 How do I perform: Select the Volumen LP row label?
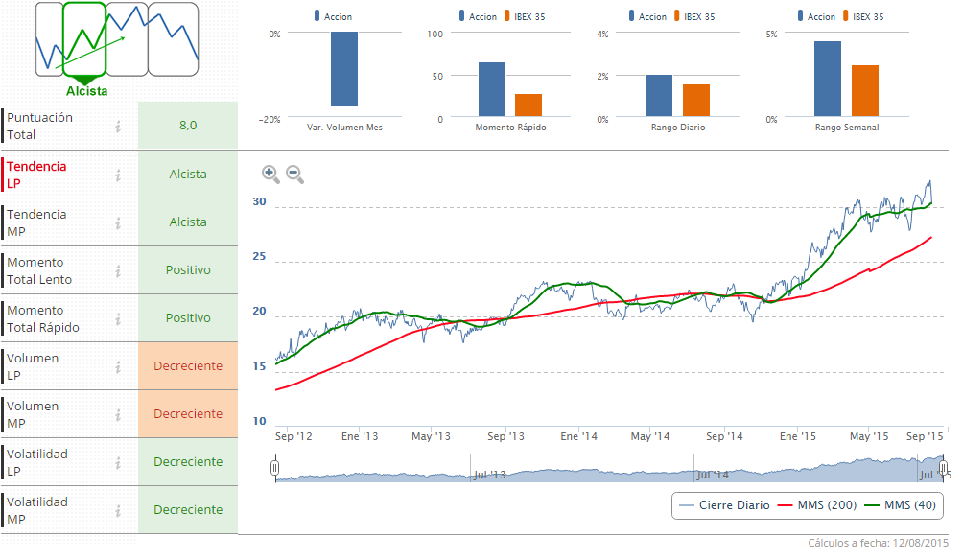[x=33, y=366]
